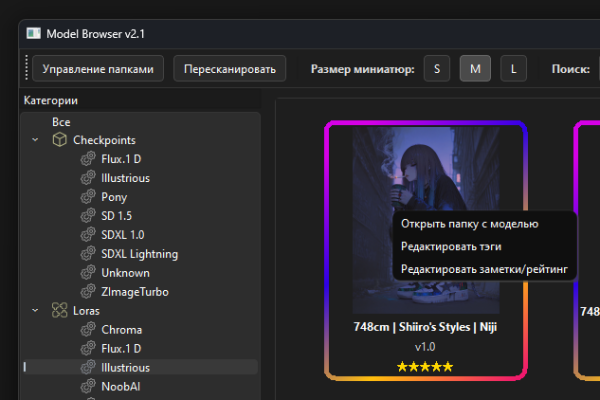Select the Pony category

(114, 197)
